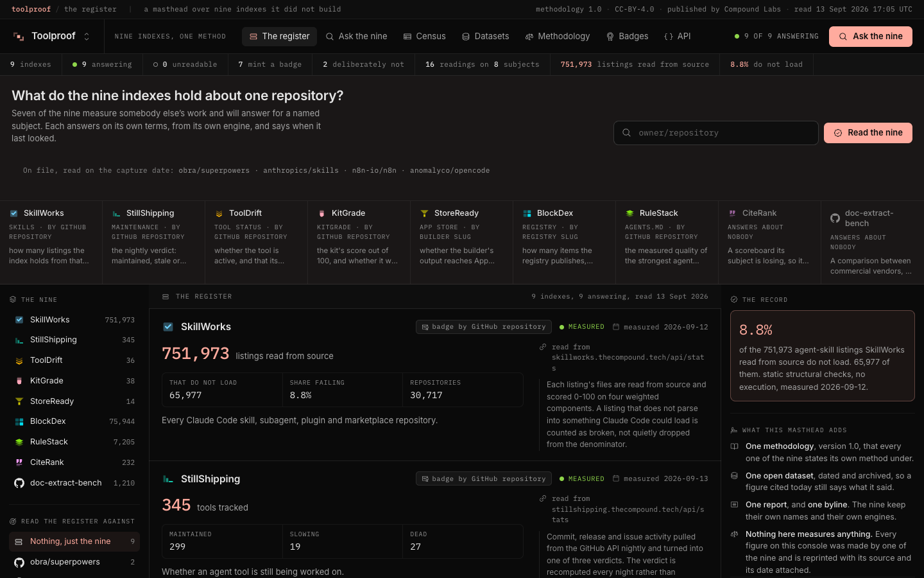Click the SkillWorks logo beside the register heading
Image resolution: width=924 pixels, height=578 pixels.
coord(168,327)
